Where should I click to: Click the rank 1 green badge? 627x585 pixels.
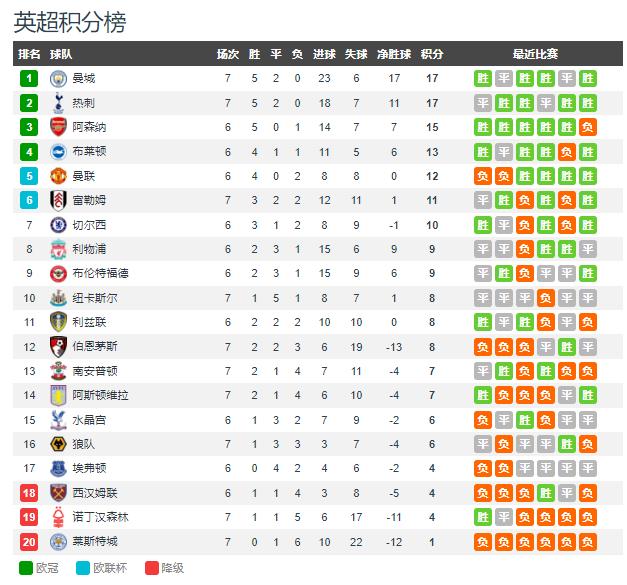click(30, 79)
